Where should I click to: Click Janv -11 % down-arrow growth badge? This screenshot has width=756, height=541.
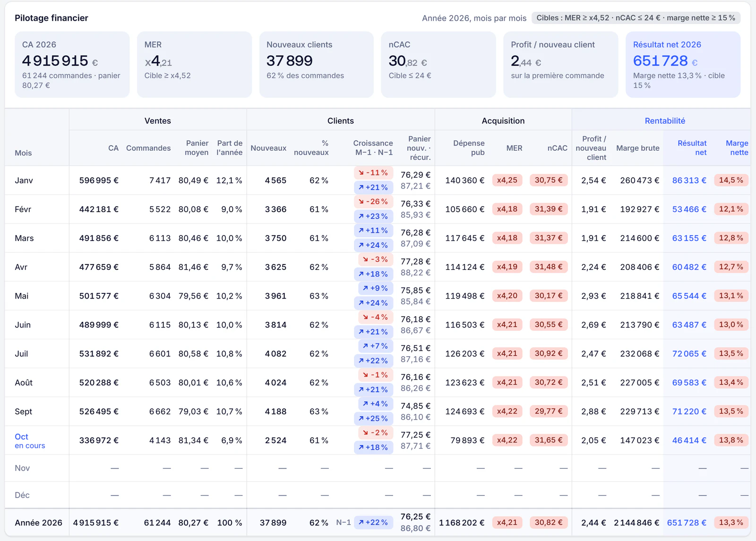pos(373,173)
